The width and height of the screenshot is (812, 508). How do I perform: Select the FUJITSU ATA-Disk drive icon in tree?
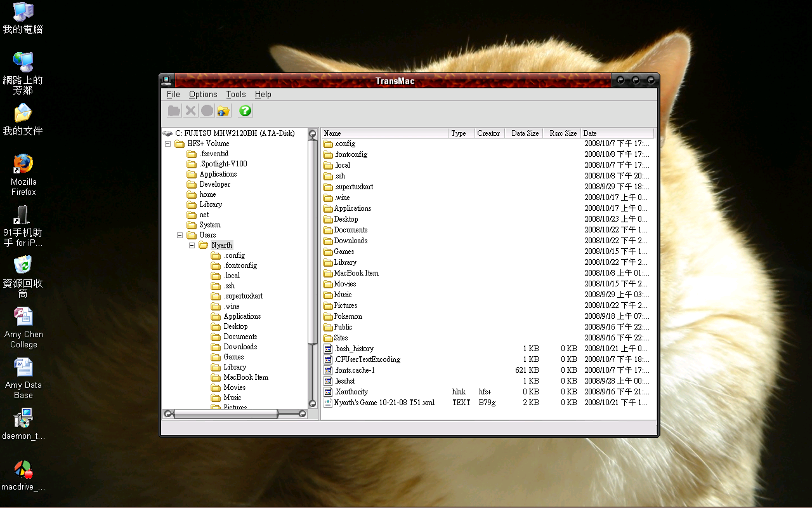click(167, 133)
